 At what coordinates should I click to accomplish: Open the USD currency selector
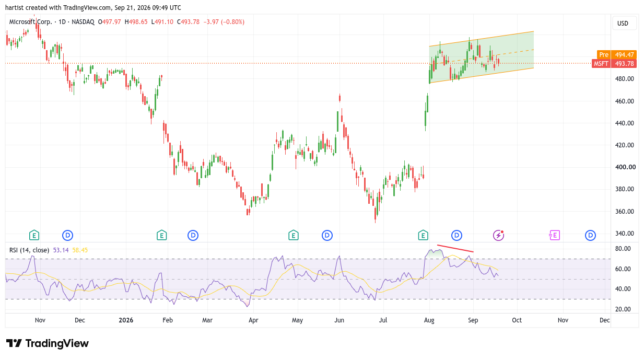623,23
